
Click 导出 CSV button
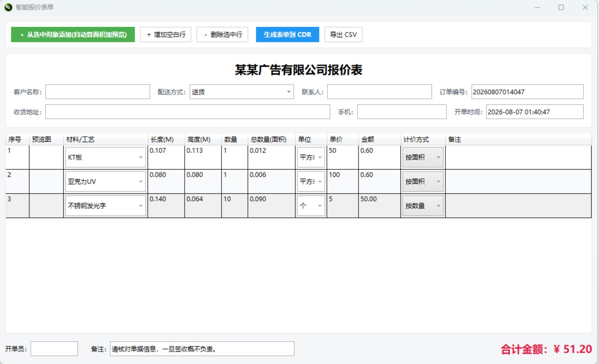point(343,34)
